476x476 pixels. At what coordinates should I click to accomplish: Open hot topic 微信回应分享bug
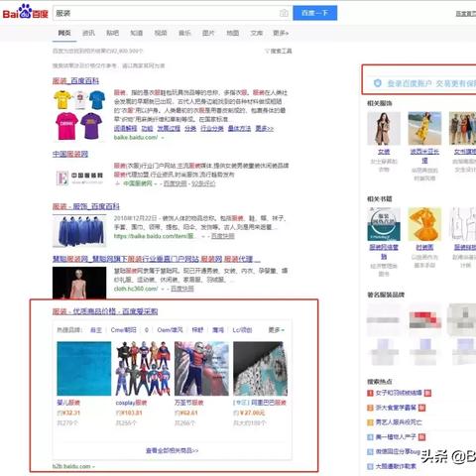(x=398, y=451)
